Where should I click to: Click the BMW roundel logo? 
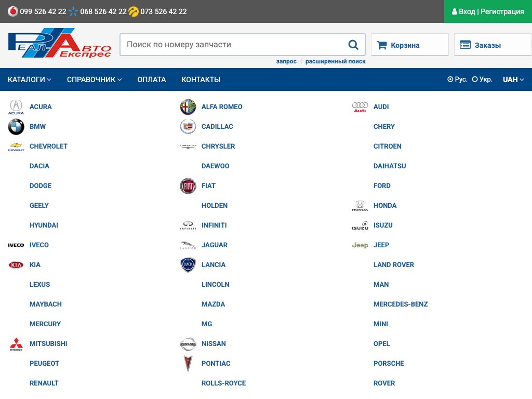coord(16,127)
